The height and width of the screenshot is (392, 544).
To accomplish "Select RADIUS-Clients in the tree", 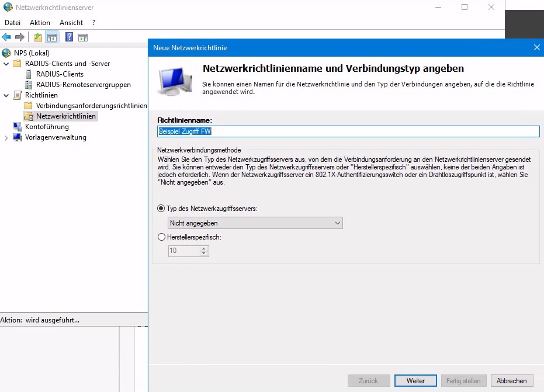I will tap(60, 74).
